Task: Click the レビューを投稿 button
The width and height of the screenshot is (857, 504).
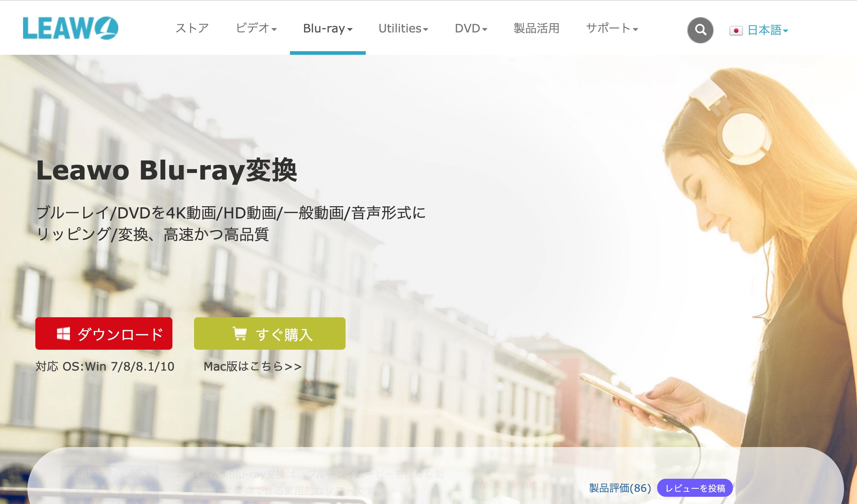Action: (695, 488)
